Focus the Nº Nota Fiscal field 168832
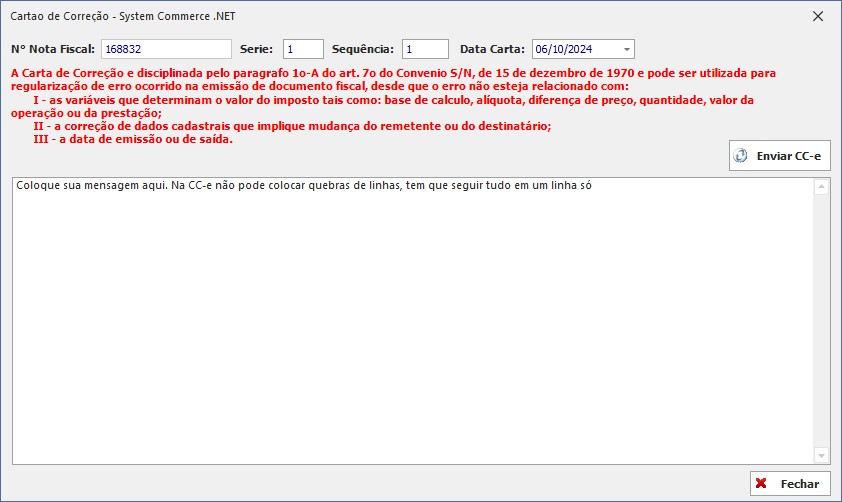Image resolution: width=842 pixels, height=502 pixels. pos(165,49)
